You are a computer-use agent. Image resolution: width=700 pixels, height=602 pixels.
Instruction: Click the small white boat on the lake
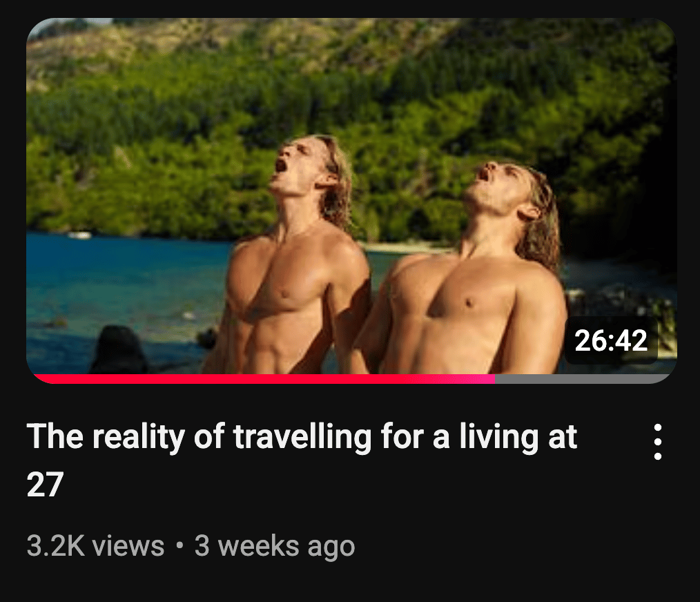pyautogui.click(x=79, y=235)
